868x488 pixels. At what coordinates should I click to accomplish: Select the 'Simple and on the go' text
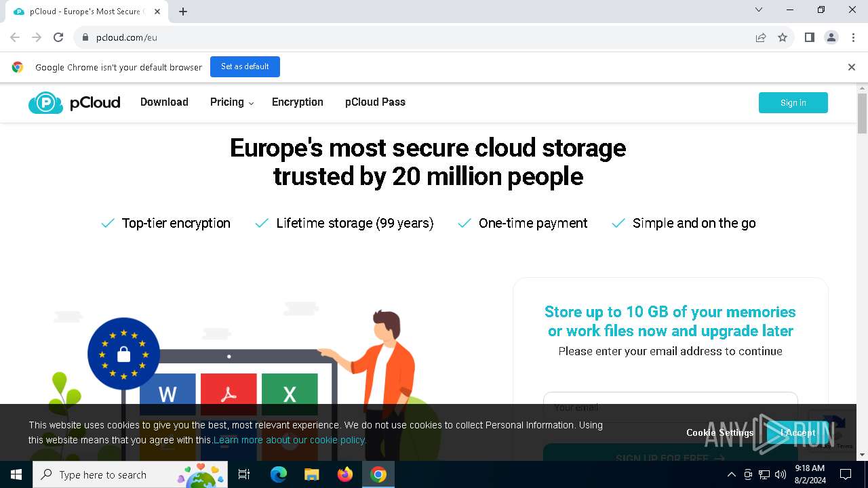point(694,223)
